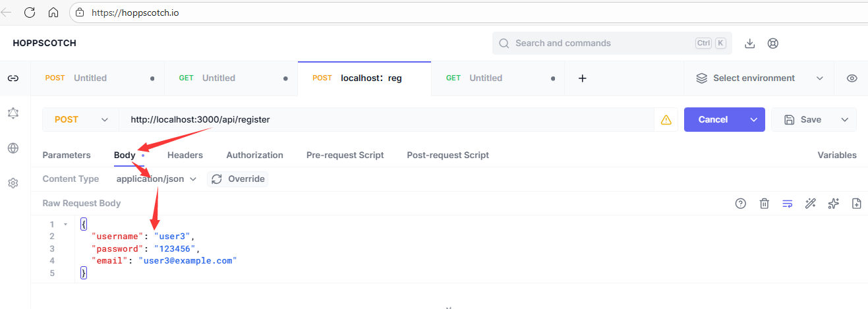Screen dimensions: 868x309
Task: Click the browser back arrow
Action: click(x=6, y=12)
